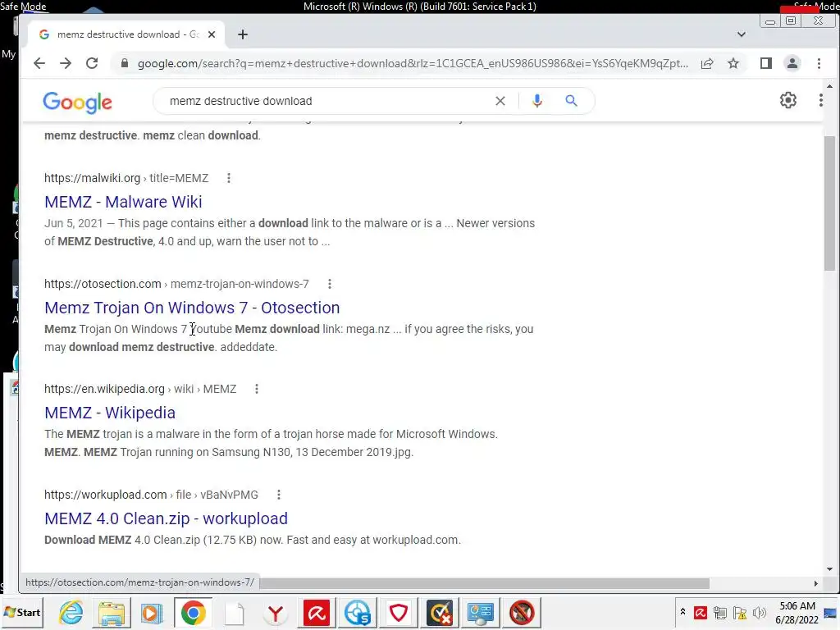Open the blue globe taskbar icon
The width and height of the screenshot is (840, 630).
click(358, 612)
